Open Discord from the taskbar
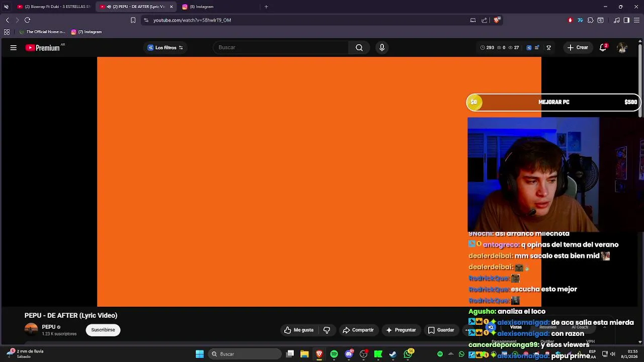This screenshot has height=362, width=644. [x=349, y=354]
